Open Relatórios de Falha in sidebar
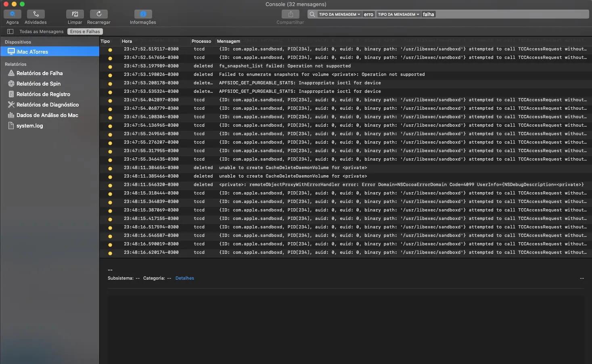 point(39,73)
